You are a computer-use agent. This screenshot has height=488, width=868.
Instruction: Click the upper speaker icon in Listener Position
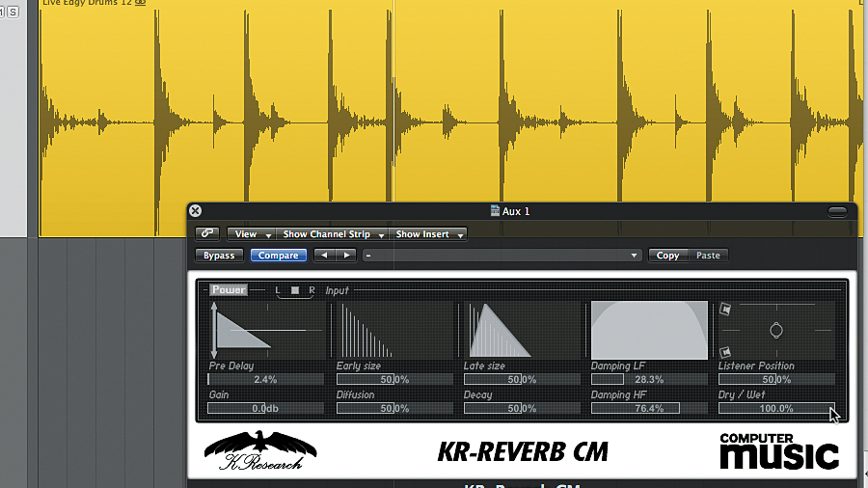725,310
